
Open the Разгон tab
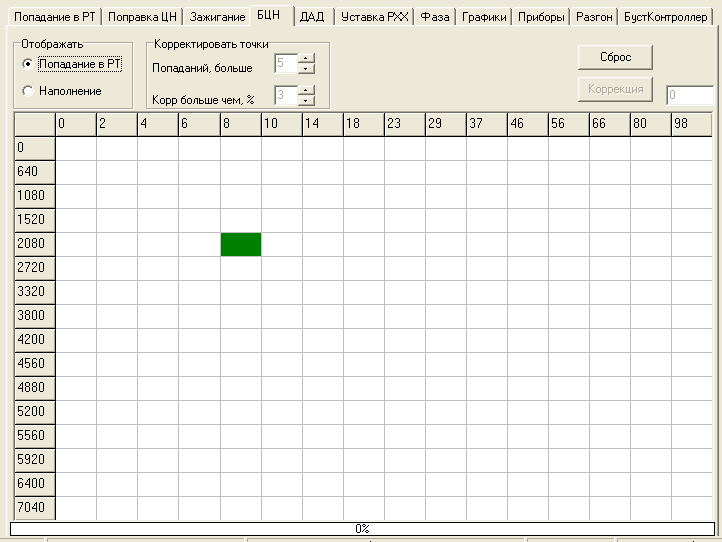click(x=594, y=17)
